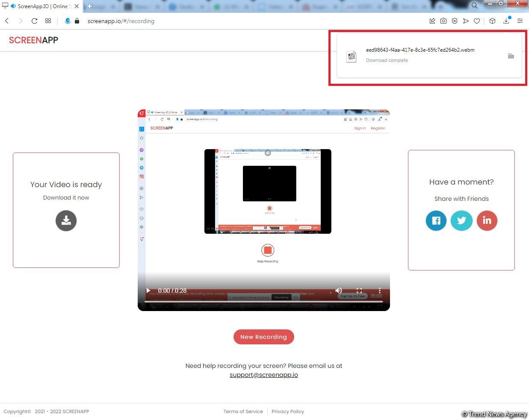Click the downloaded video file icon
Viewport: 529px width, 420px height.
(352, 56)
